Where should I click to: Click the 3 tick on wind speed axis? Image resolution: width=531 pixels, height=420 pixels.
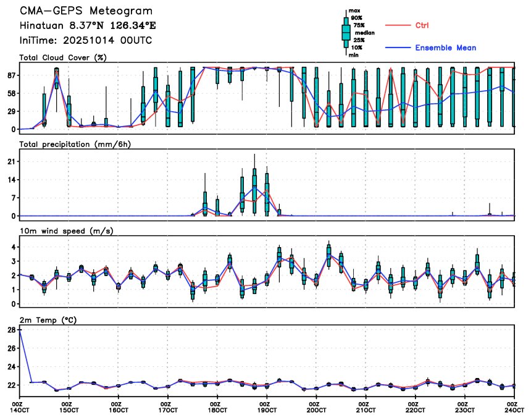point(14,261)
